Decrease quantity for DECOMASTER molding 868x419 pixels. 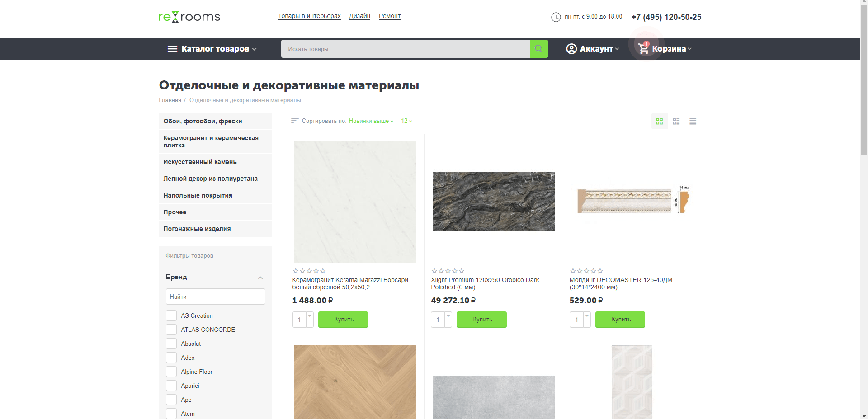587,323
